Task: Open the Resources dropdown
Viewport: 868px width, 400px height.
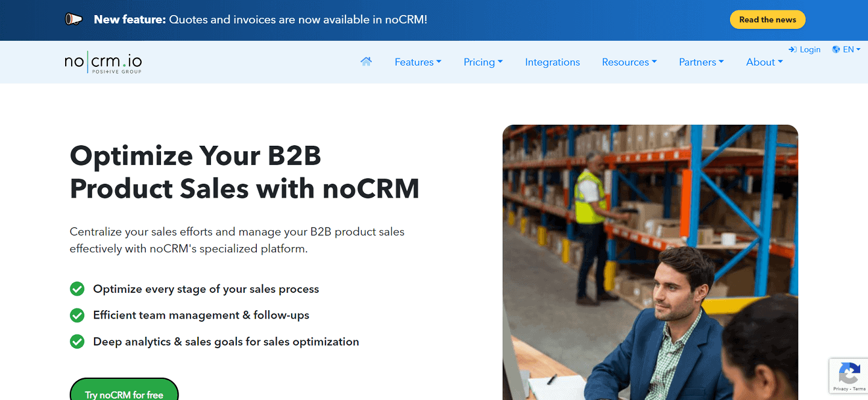Action: (x=629, y=62)
